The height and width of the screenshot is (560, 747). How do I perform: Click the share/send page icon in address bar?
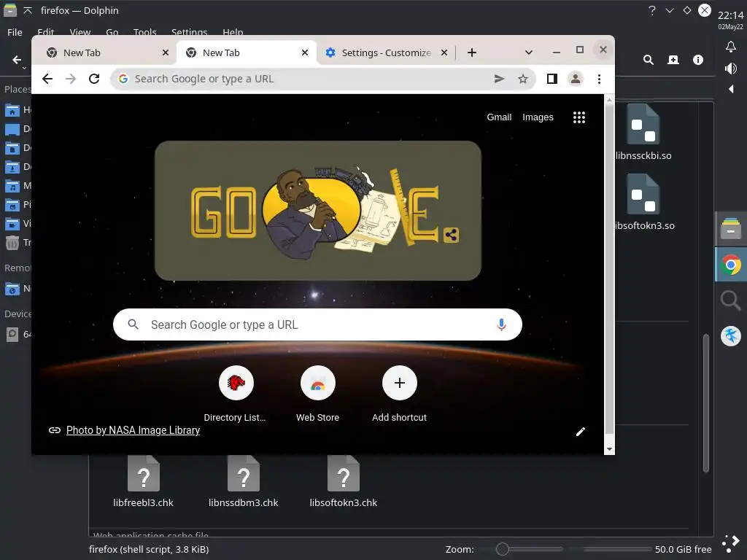point(499,79)
